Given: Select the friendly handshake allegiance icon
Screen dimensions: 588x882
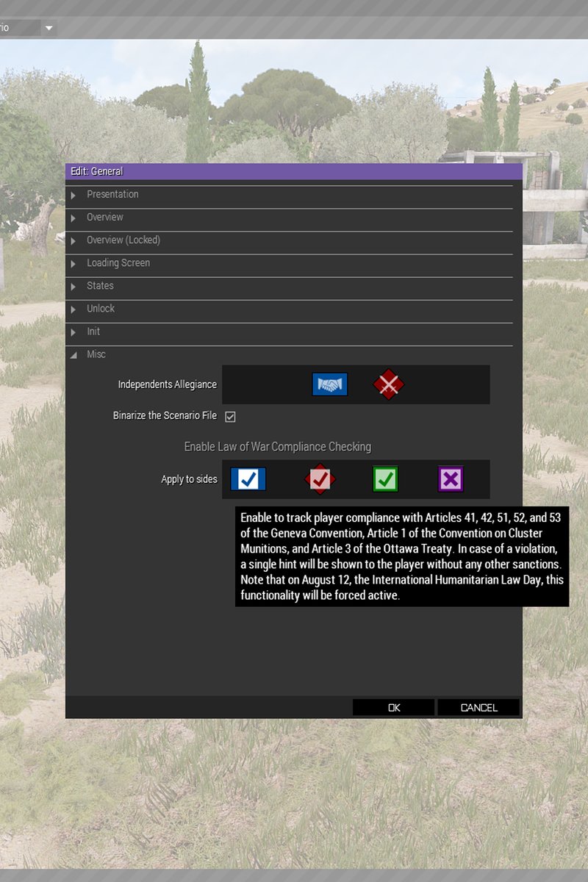Looking at the screenshot, I should pyautogui.click(x=329, y=384).
